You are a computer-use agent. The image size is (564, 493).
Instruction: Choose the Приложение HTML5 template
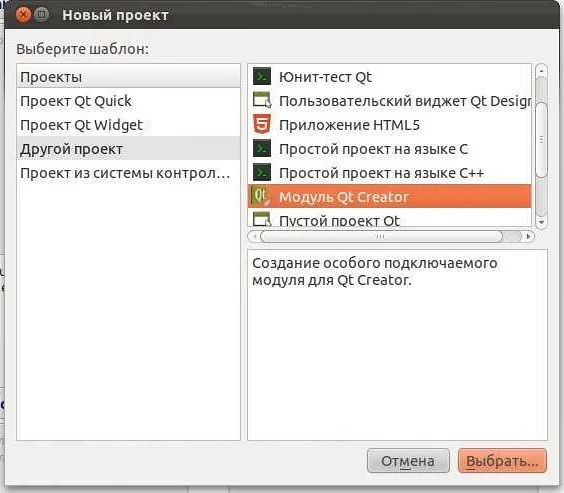390,125
